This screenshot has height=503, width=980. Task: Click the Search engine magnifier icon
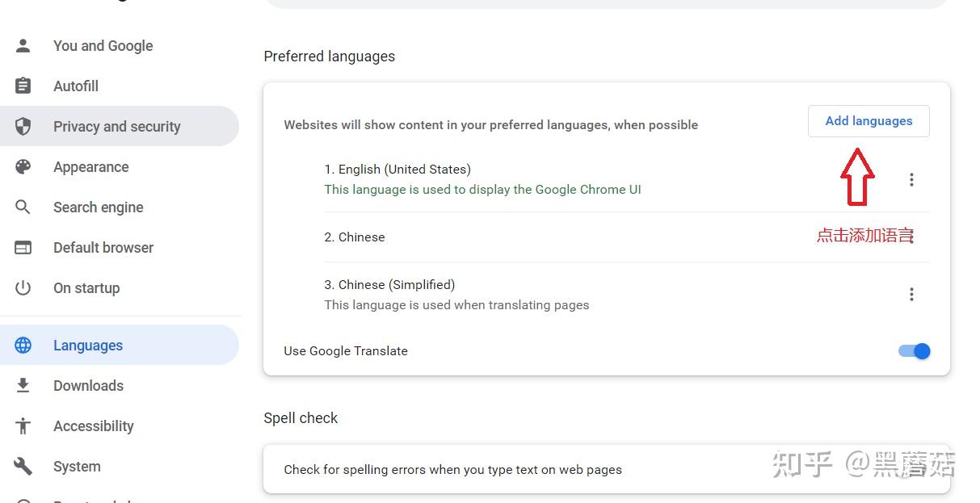[x=23, y=207]
